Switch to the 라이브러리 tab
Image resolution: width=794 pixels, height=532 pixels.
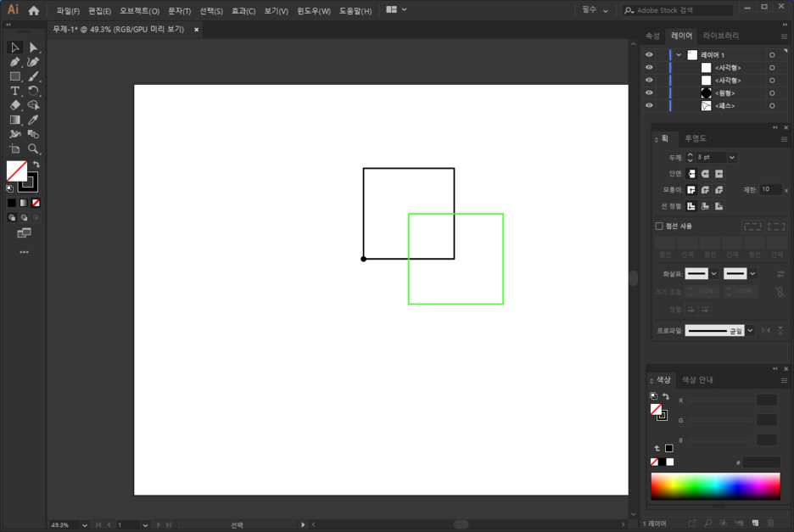[x=720, y=36]
